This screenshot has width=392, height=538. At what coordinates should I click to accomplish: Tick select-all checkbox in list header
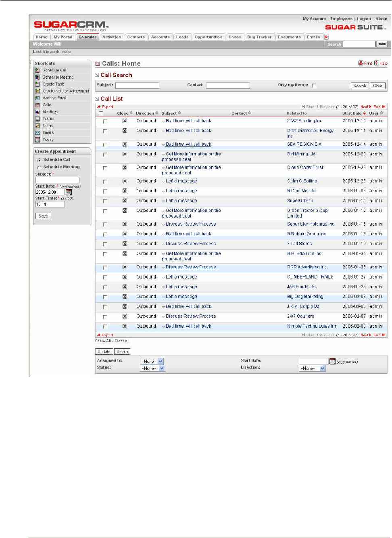point(101,113)
